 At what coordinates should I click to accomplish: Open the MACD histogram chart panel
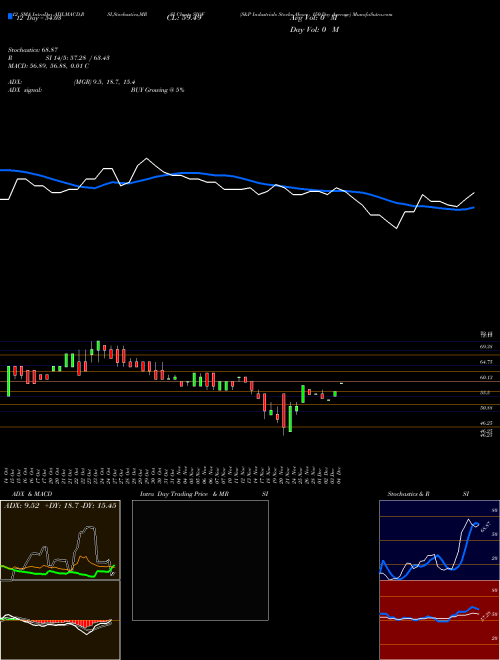60,620
